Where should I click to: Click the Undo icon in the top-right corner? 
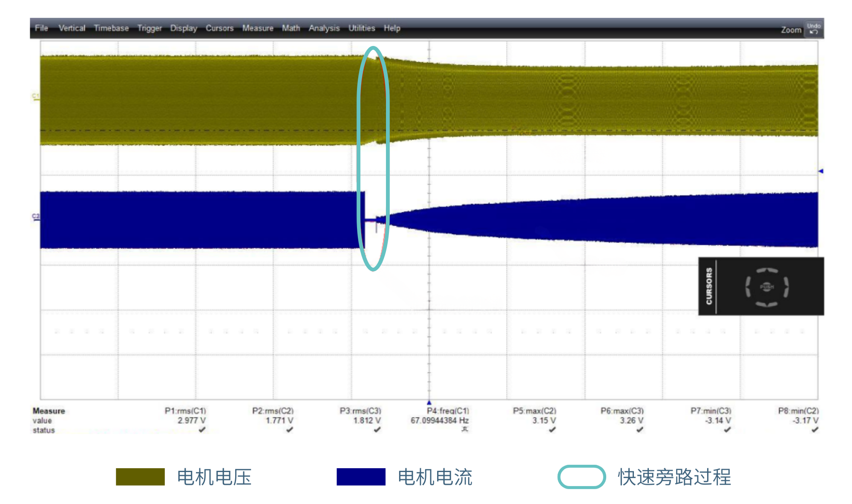[813, 29]
